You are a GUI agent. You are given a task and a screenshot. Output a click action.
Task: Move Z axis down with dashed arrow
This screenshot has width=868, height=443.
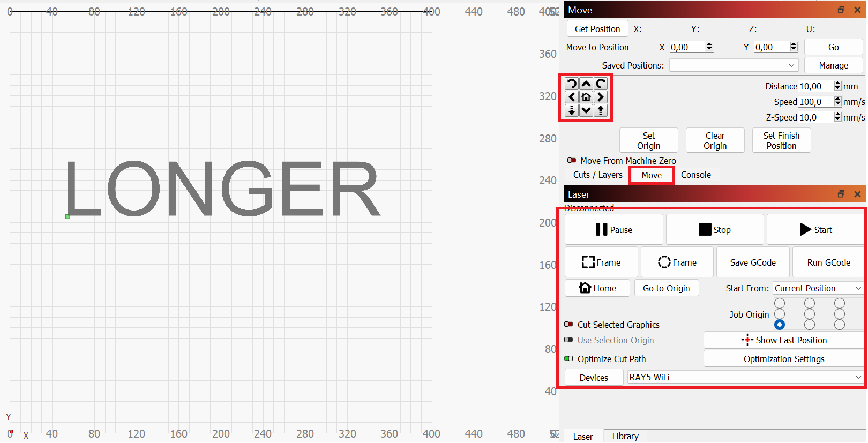point(572,110)
